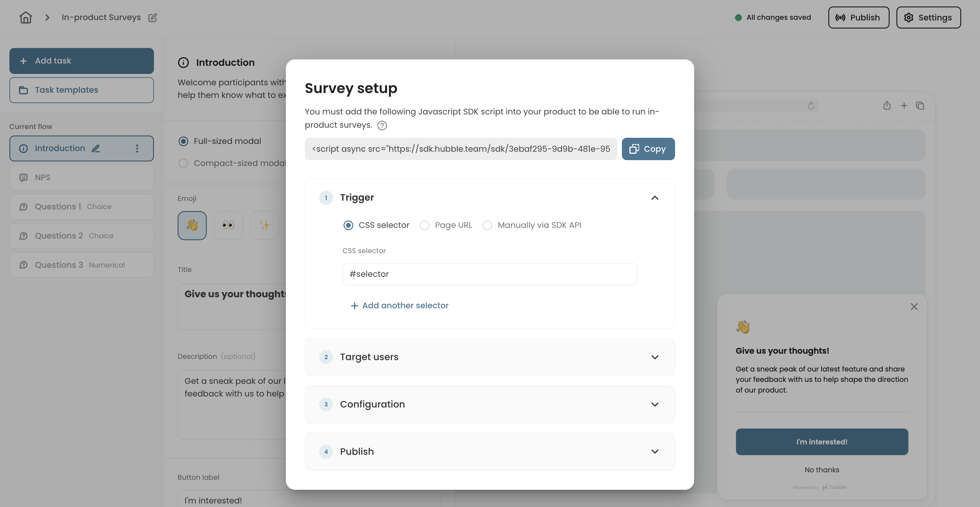This screenshot has height=507, width=980.
Task: Select Introduction in current flow
Action: point(81,148)
